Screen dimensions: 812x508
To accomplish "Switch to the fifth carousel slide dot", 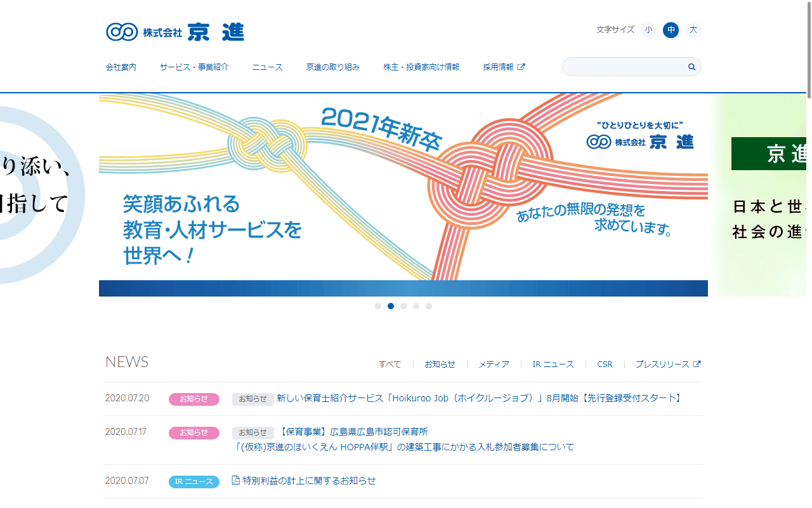I will [x=429, y=306].
